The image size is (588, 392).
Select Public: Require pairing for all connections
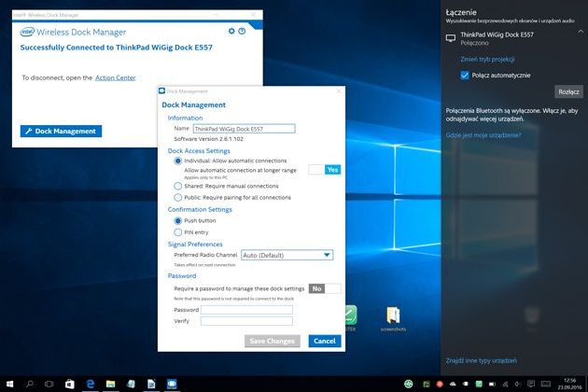(177, 197)
